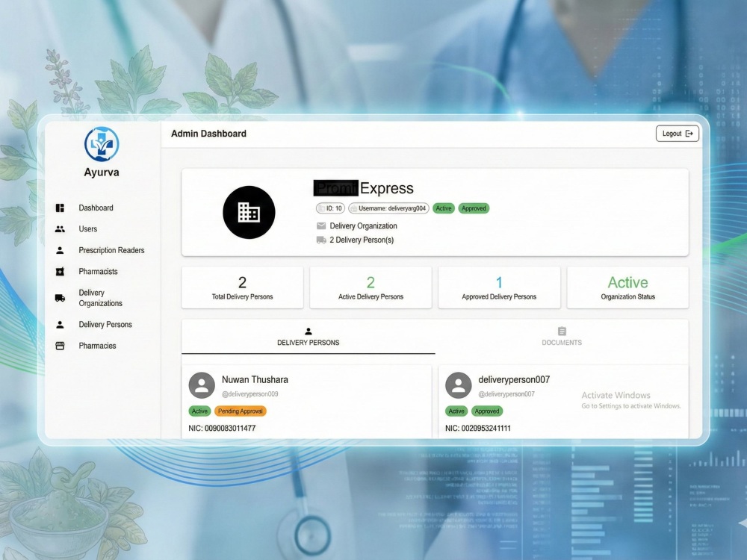747x560 pixels.
Task: Click the Ayurva logo in the sidebar
Action: [102, 144]
